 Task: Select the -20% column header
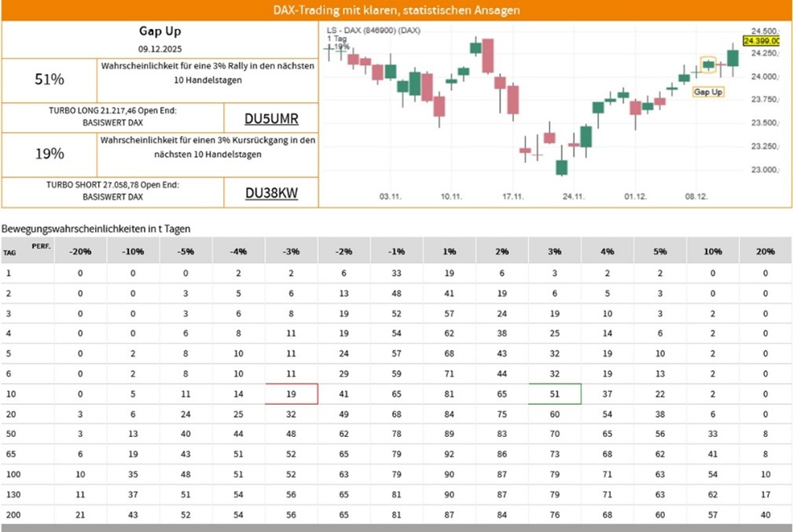tap(79, 251)
